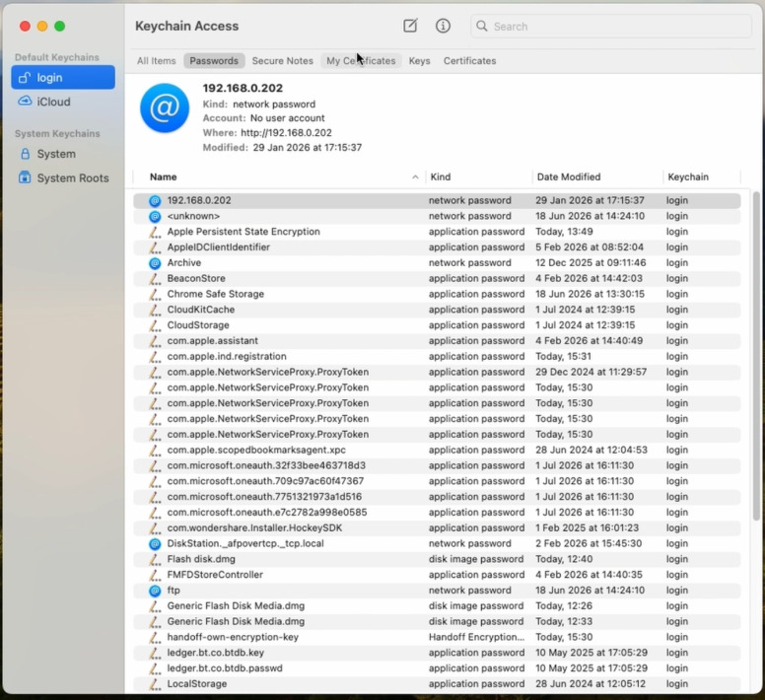This screenshot has width=765, height=700.
Task: Select com.microsoft.oneauth.32f33bee463718d3 entry
Action: (437, 466)
